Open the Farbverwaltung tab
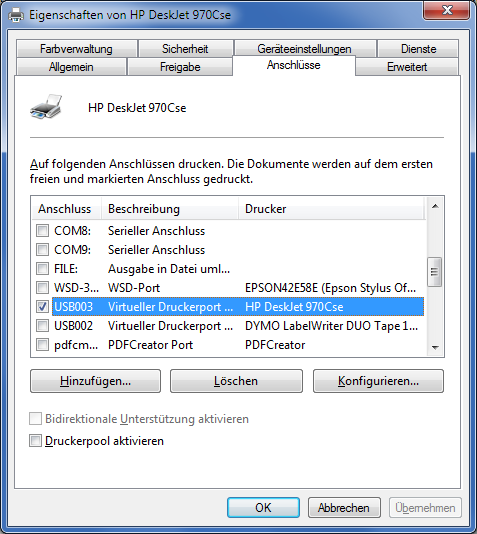This screenshot has width=477, height=534. tap(77, 49)
